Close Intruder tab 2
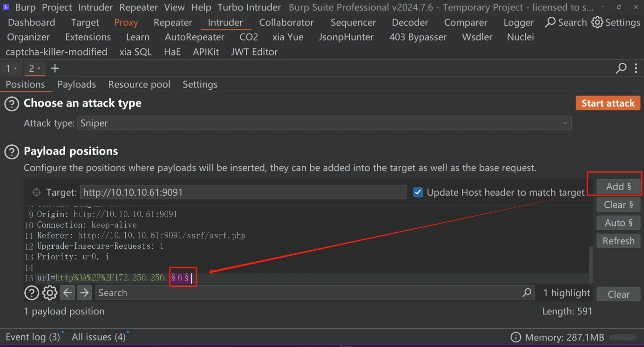644x347 pixels. 39,68
